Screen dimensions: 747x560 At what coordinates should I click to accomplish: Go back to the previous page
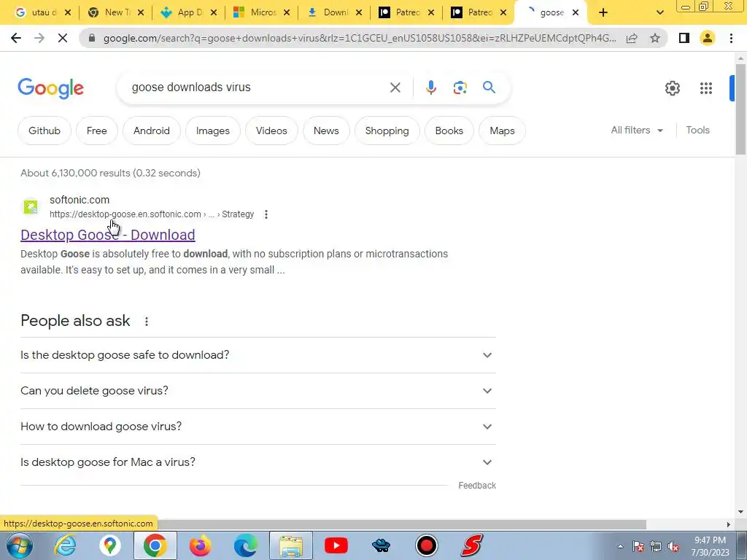(x=16, y=38)
